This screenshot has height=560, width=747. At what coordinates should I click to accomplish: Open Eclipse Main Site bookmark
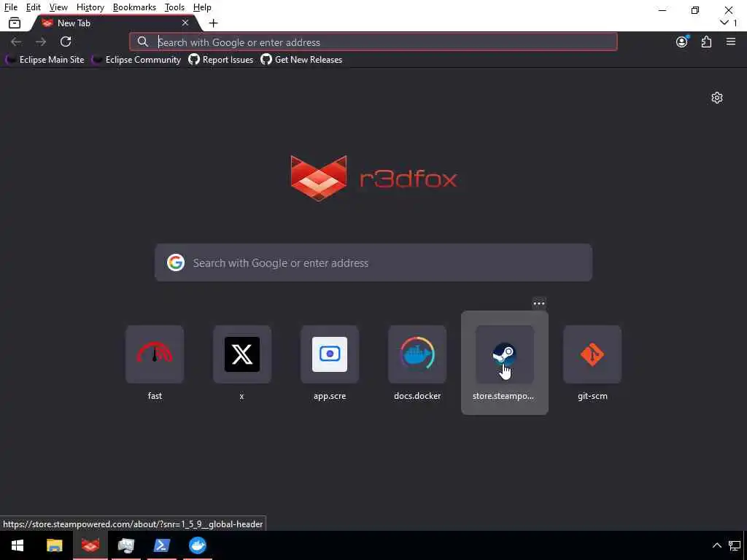44,60
